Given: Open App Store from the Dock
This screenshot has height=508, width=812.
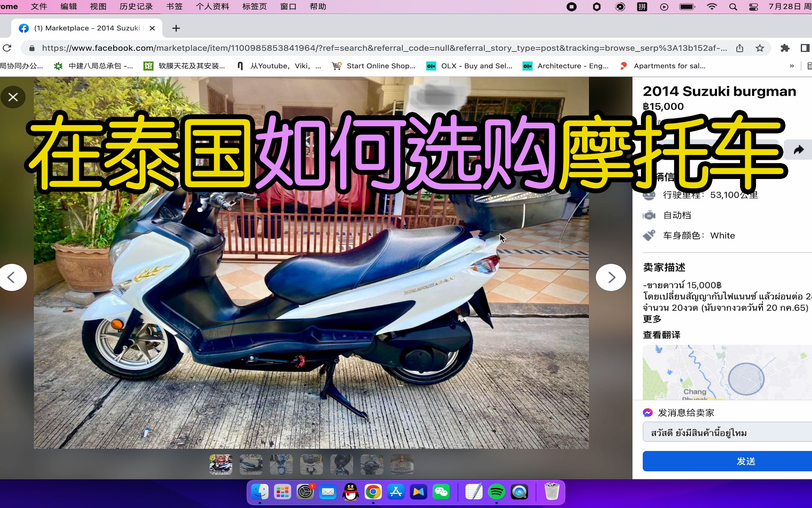Looking at the screenshot, I should (396, 492).
